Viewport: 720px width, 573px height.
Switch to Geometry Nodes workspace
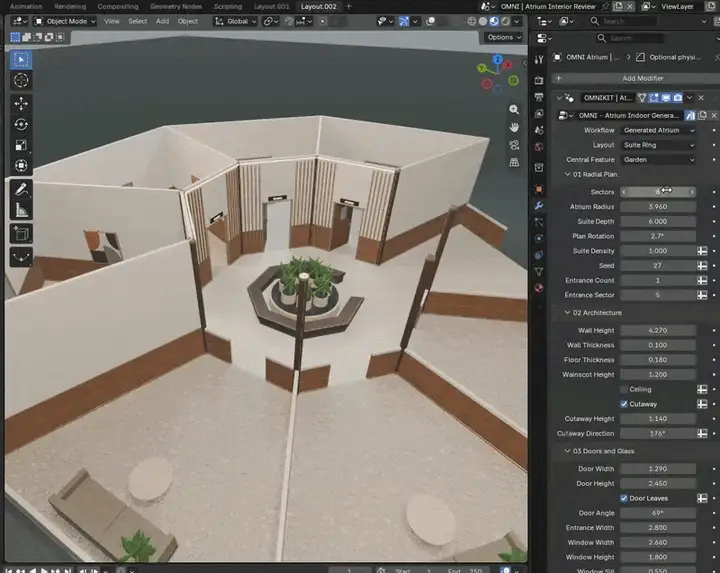click(176, 6)
